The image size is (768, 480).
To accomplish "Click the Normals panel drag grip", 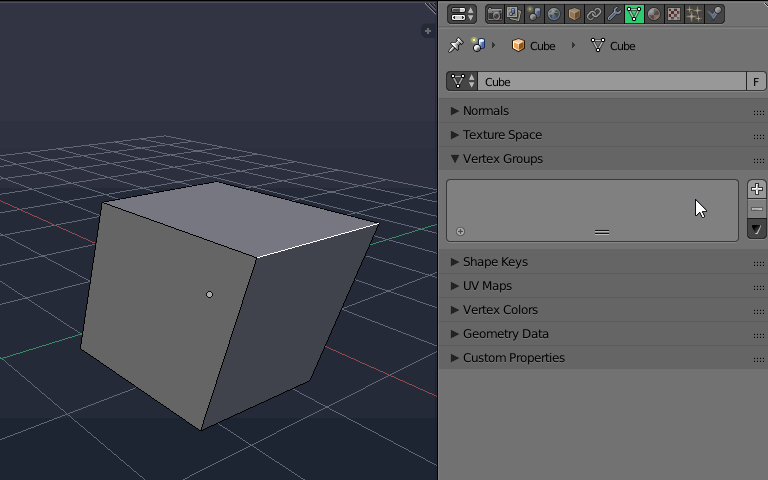I will [x=759, y=113].
